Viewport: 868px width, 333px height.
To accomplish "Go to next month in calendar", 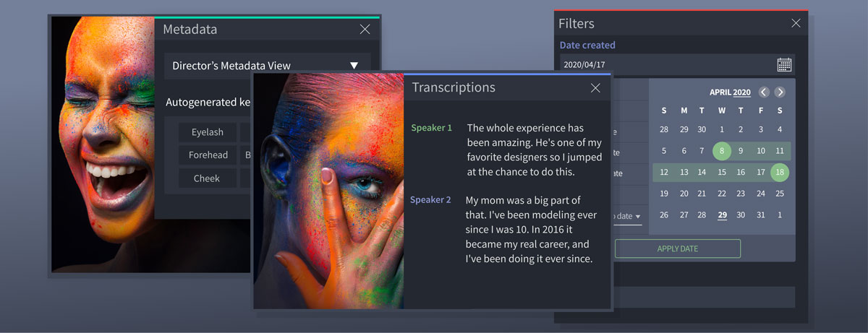I will click(x=780, y=92).
